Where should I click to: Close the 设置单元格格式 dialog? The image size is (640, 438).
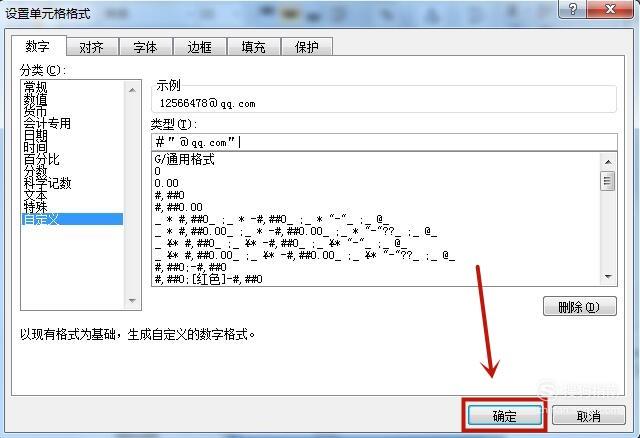pyautogui.click(x=611, y=9)
